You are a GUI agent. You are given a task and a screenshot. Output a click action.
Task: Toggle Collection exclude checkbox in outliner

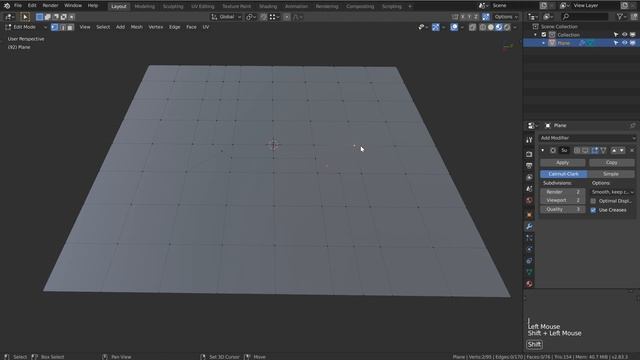pyautogui.click(x=544, y=35)
